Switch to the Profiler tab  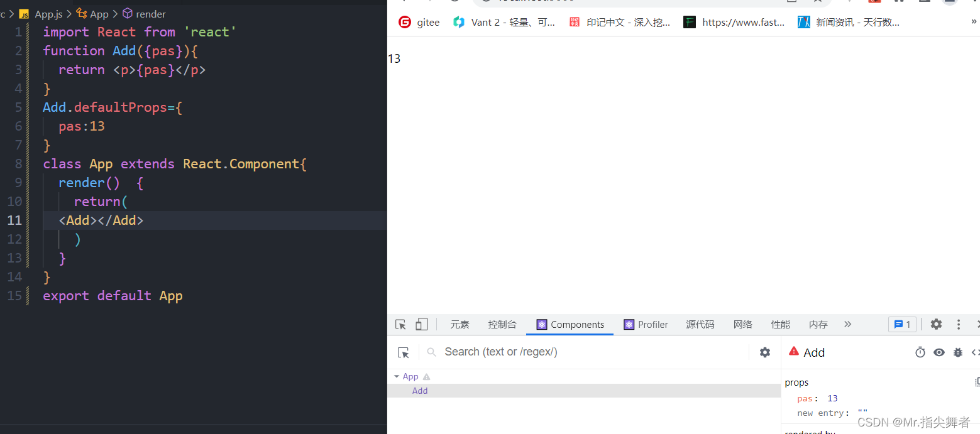pyautogui.click(x=646, y=324)
